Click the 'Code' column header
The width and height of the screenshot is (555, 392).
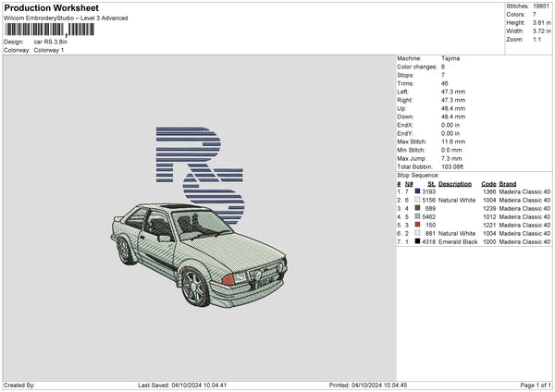pos(488,184)
